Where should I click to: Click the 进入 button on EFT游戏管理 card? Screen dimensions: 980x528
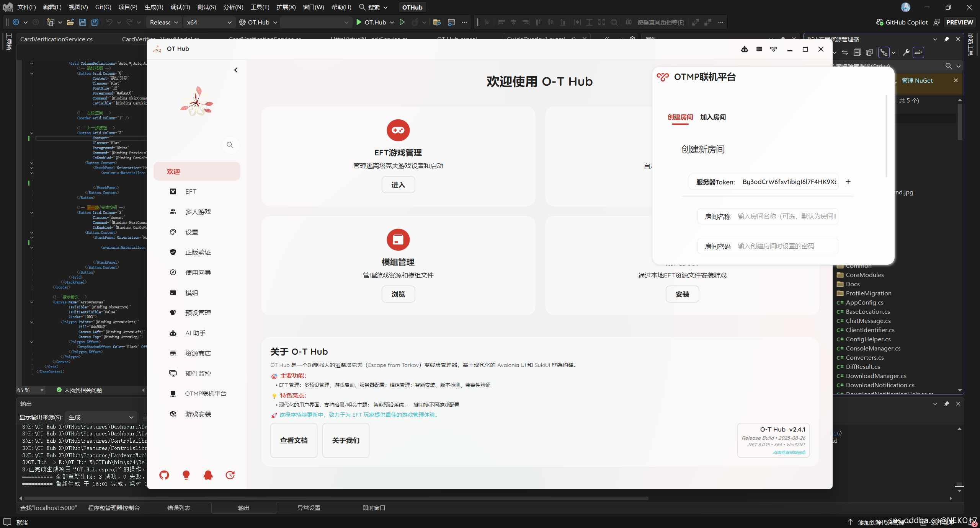(x=398, y=185)
